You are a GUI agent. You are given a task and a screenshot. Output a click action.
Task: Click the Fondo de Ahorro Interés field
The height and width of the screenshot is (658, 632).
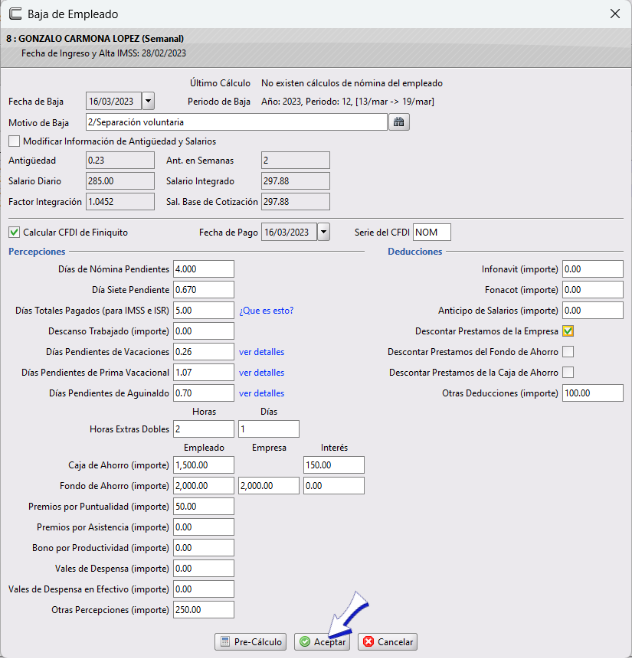coord(334,486)
